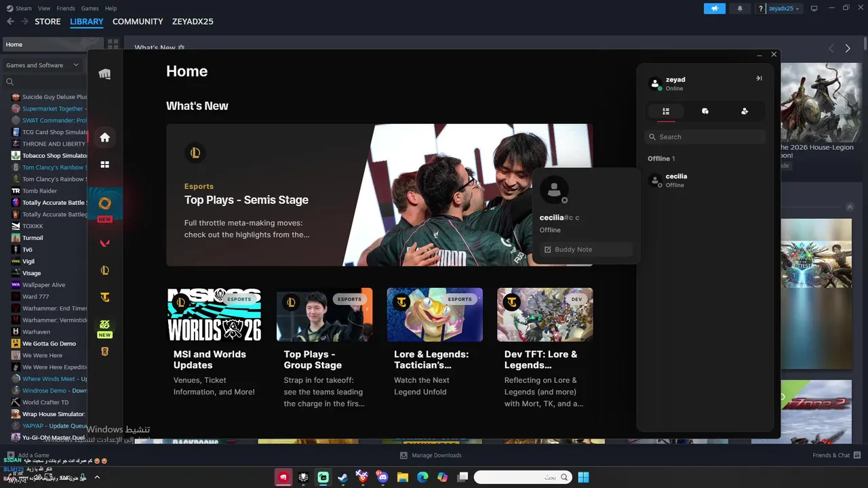Toggle Steam library collections grid view
The image size is (868, 488).
click(113, 44)
